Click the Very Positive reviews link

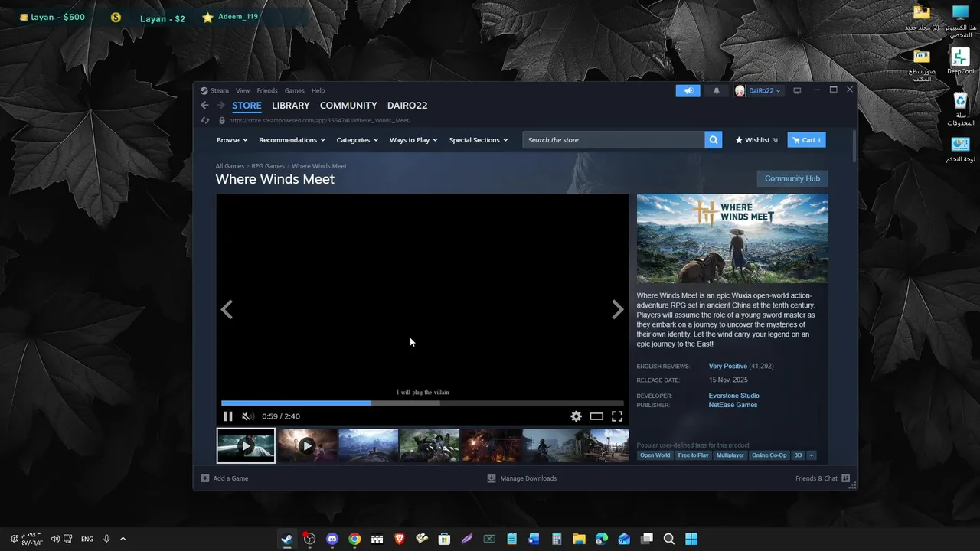point(727,367)
